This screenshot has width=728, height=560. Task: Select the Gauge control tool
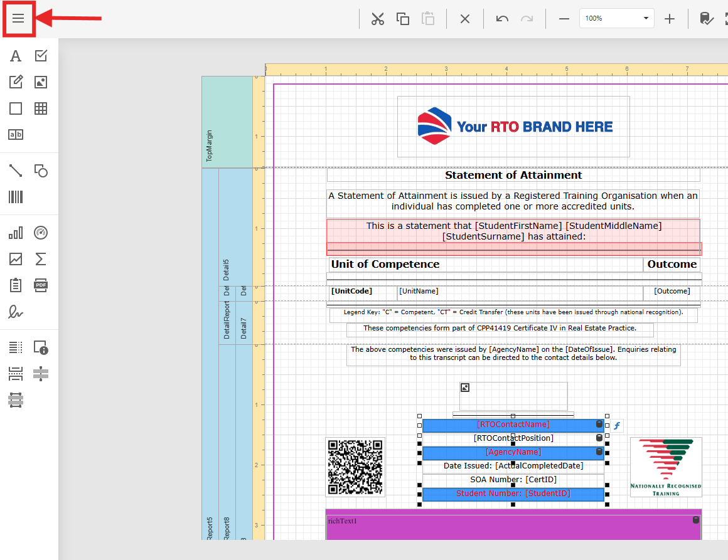[x=41, y=233]
